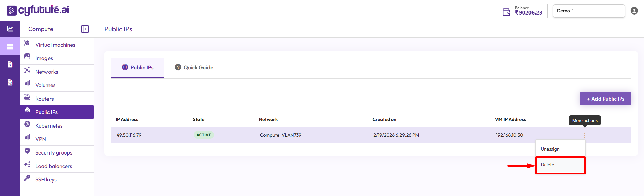Switch to the Quick Guide tab

pos(194,67)
